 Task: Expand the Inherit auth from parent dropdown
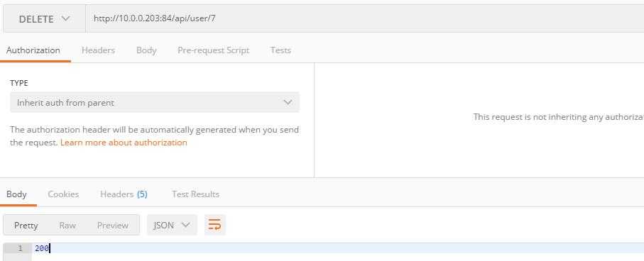155,103
